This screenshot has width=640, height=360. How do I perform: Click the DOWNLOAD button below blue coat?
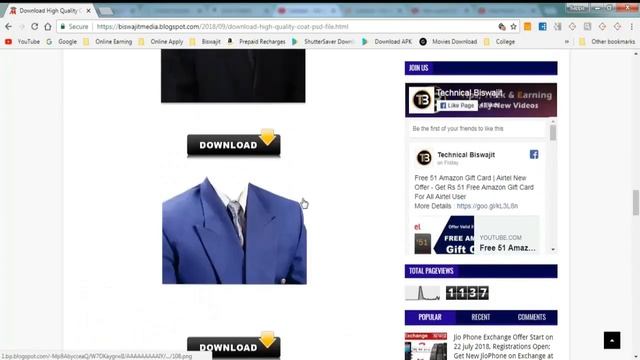[234, 345]
